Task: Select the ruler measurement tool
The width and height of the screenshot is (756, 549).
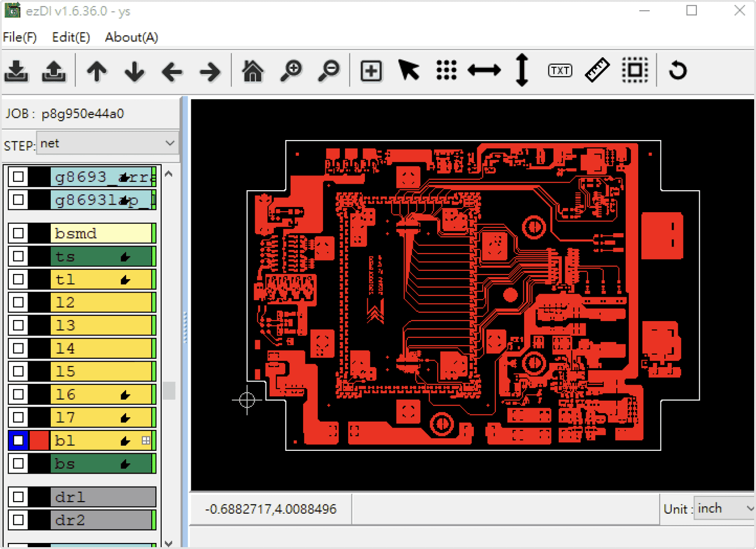Action: click(x=597, y=70)
